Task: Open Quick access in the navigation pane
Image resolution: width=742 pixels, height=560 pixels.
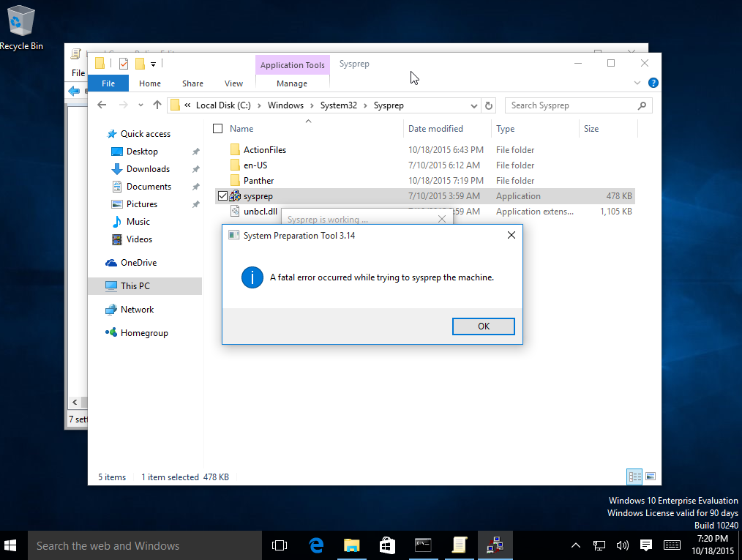Action: click(x=146, y=134)
